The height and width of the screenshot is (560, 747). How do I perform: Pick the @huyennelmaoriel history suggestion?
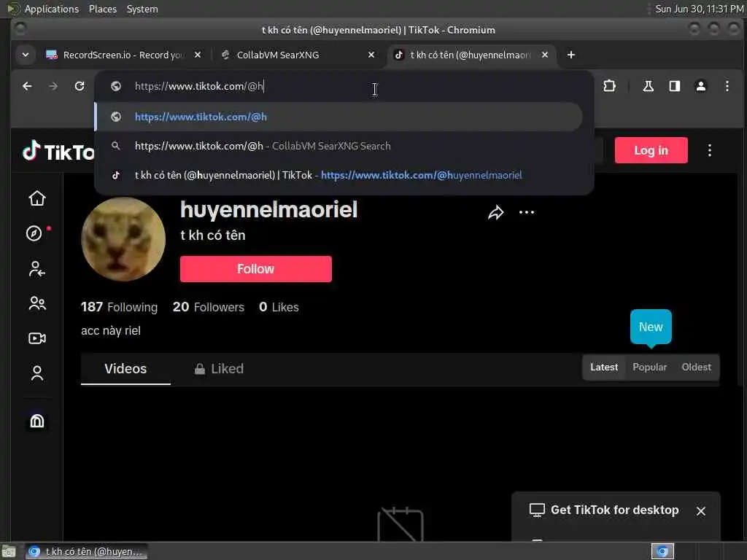click(x=338, y=175)
